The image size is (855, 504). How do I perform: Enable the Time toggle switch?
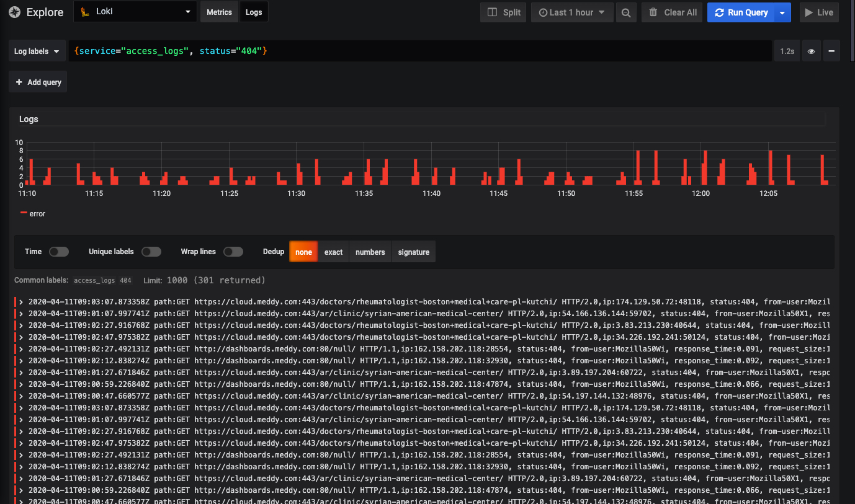[59, 252]
